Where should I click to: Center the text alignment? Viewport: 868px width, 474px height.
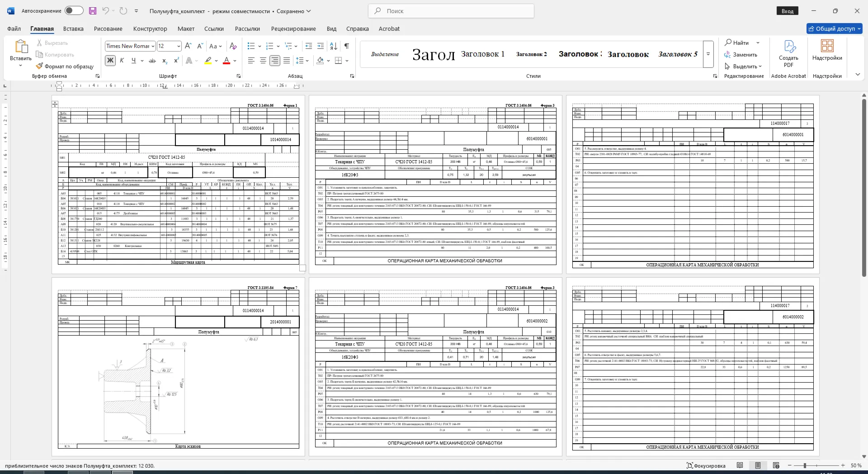coord(263,61)
